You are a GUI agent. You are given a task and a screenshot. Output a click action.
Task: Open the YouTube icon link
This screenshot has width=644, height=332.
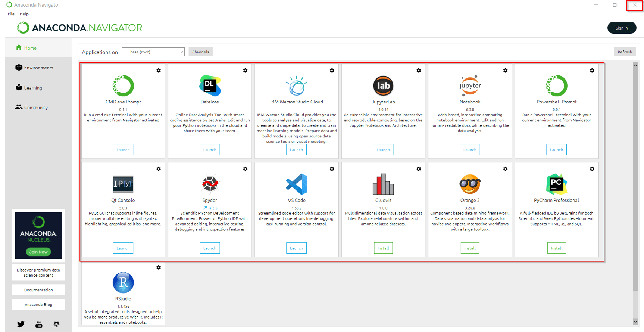coord(39,324)
